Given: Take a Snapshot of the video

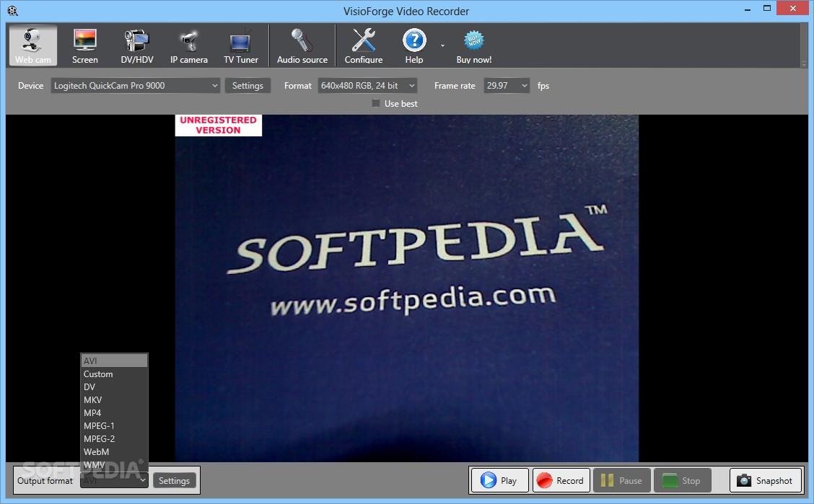Looking at the screenshot, I should tap(766, 480).
